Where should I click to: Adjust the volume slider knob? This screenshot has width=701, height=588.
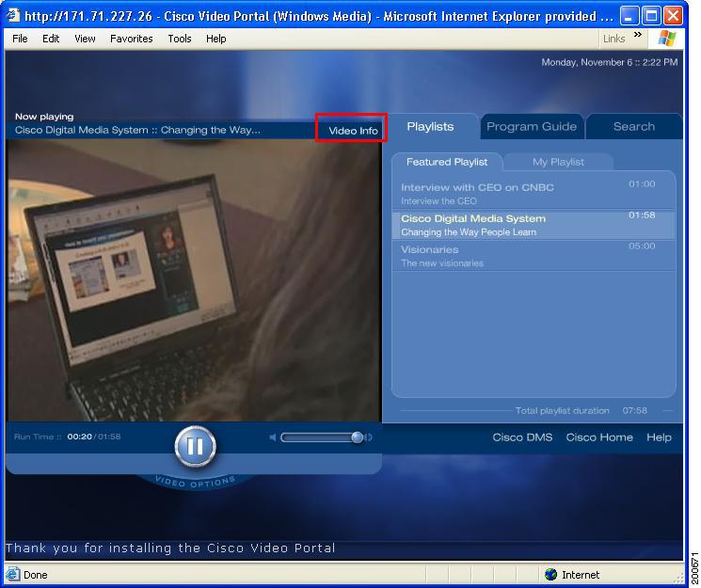click(357, 437)
